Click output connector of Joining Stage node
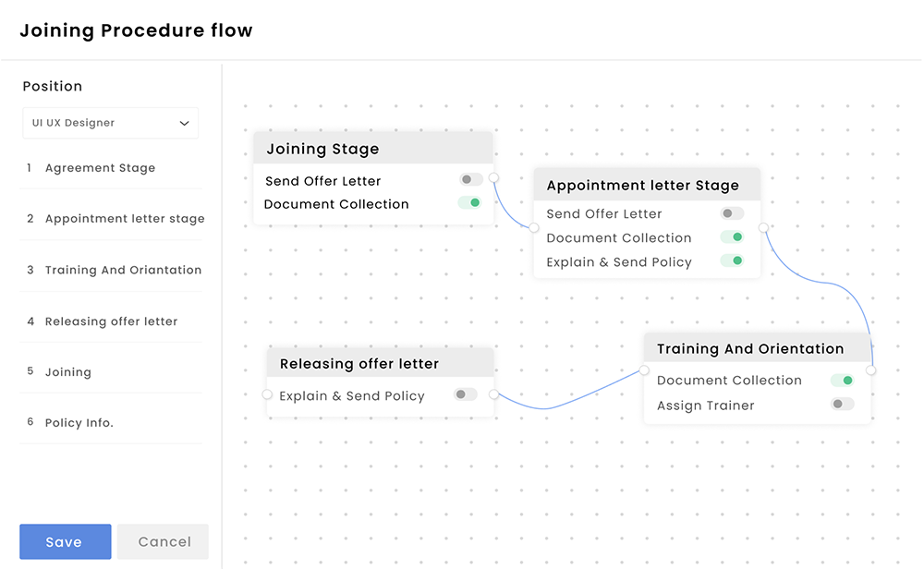This screenshot has width=924, height=569. click(493, 177)
